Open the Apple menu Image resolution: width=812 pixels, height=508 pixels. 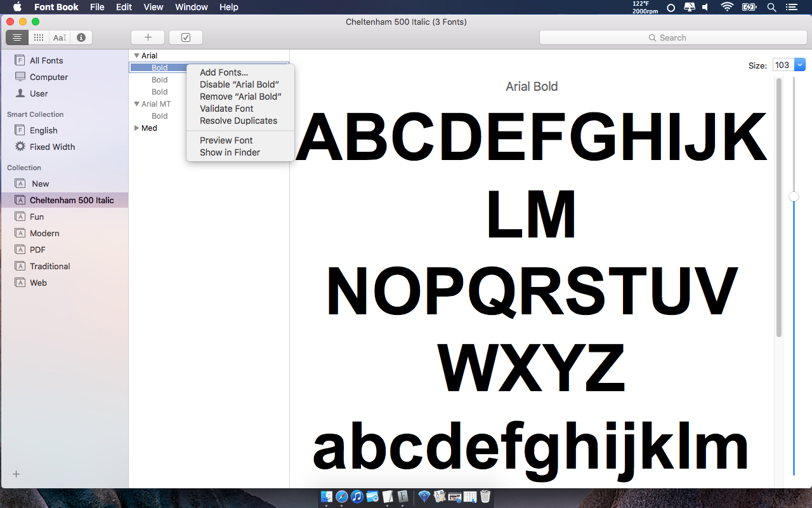tap(17, 7)
